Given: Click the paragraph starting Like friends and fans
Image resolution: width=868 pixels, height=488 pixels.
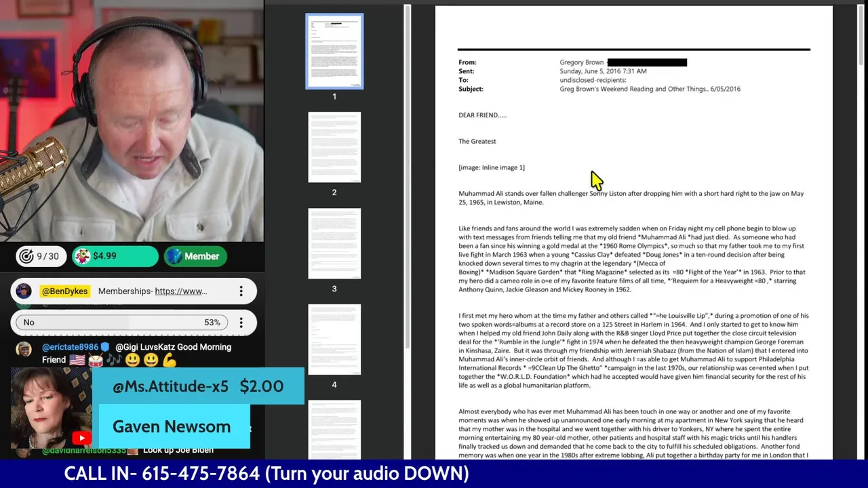Looking at the screenshot, I should pyautogui.click(x=632, y=259).
